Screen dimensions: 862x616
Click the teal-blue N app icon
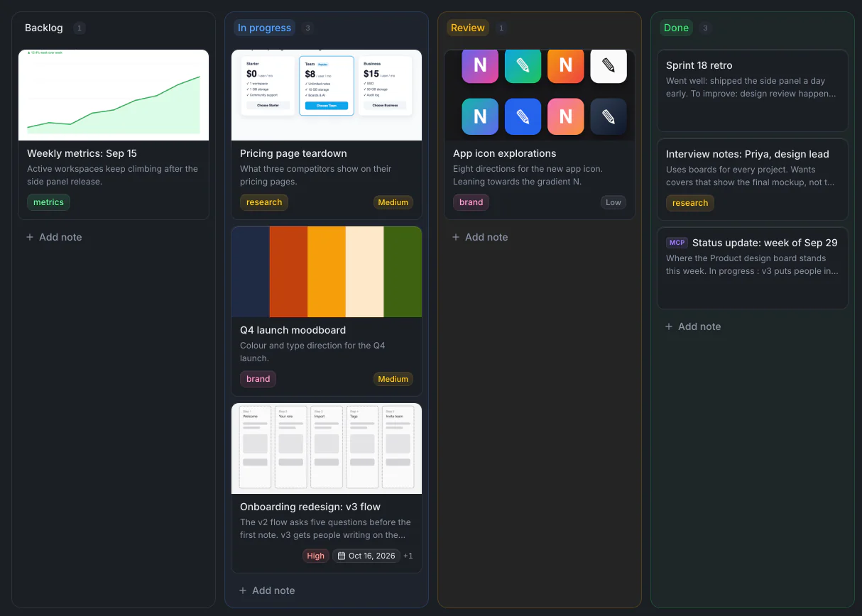480,116
